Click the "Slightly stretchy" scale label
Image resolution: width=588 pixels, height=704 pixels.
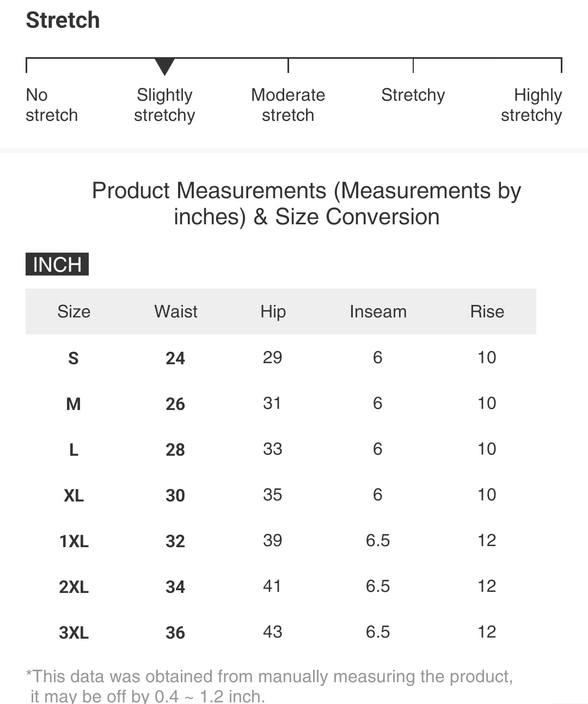pyautogui.click(x=164, y=105)
